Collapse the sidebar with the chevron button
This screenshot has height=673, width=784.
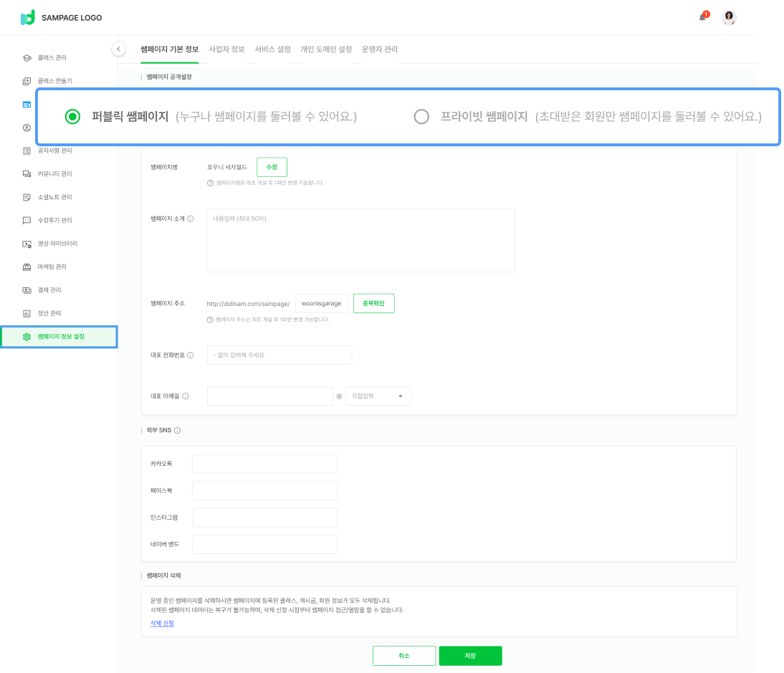click(118, 49)
